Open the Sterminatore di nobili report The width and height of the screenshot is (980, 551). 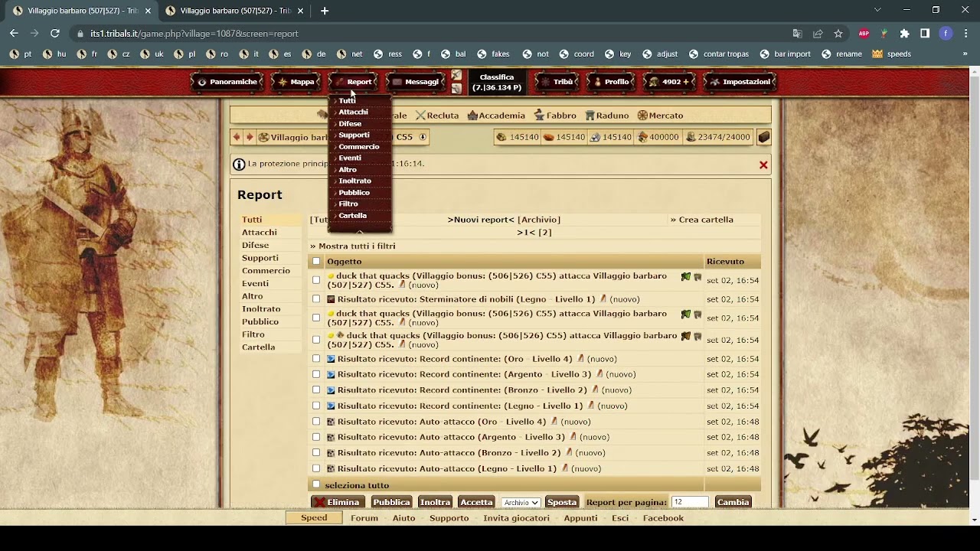[466, 299]
